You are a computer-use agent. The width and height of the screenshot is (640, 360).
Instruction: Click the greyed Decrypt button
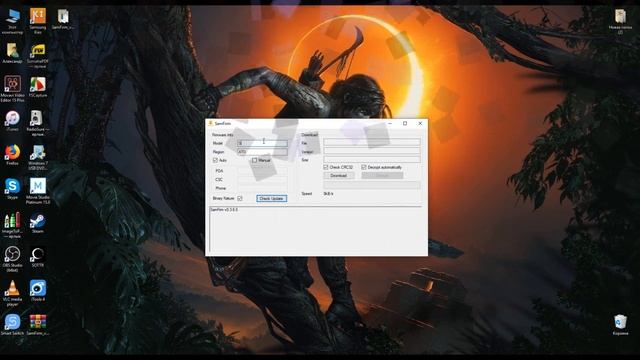point(382,176)
